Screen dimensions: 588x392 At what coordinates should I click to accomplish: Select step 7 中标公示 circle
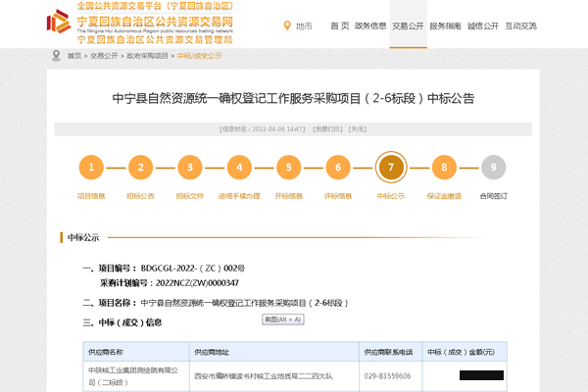391,168
